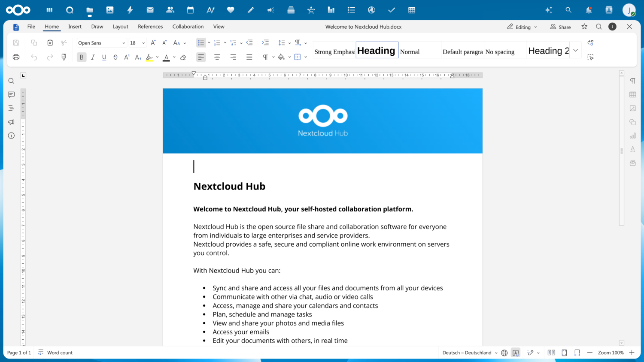
Task: Open the font color picker
Action: pyautogui.click(x=173, y=57)
